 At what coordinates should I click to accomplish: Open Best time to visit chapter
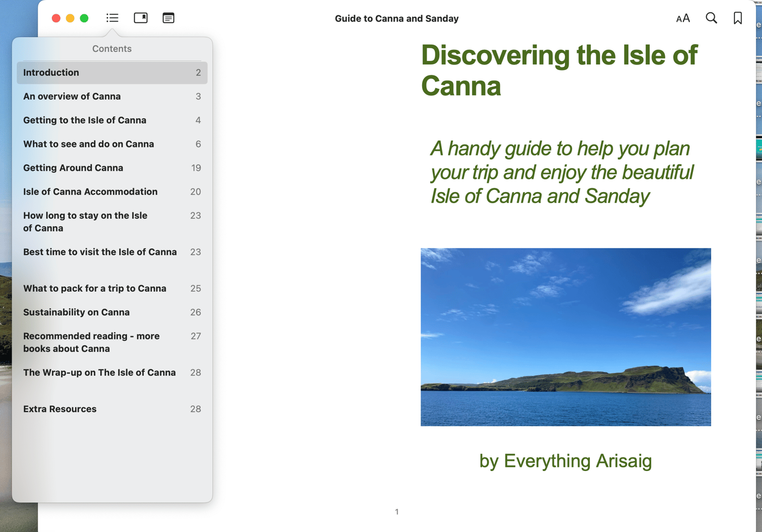tap(112, 253)
